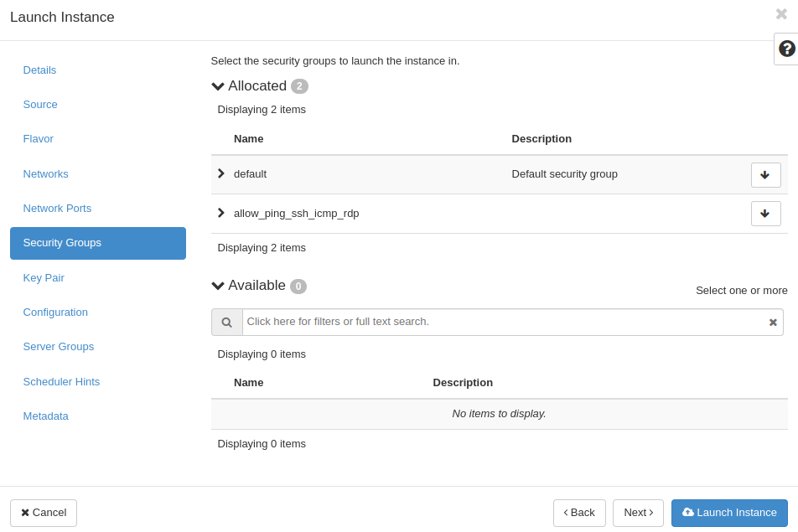The image size is (798, 532).
Task: Go to Next step
Action: (638, 513)
